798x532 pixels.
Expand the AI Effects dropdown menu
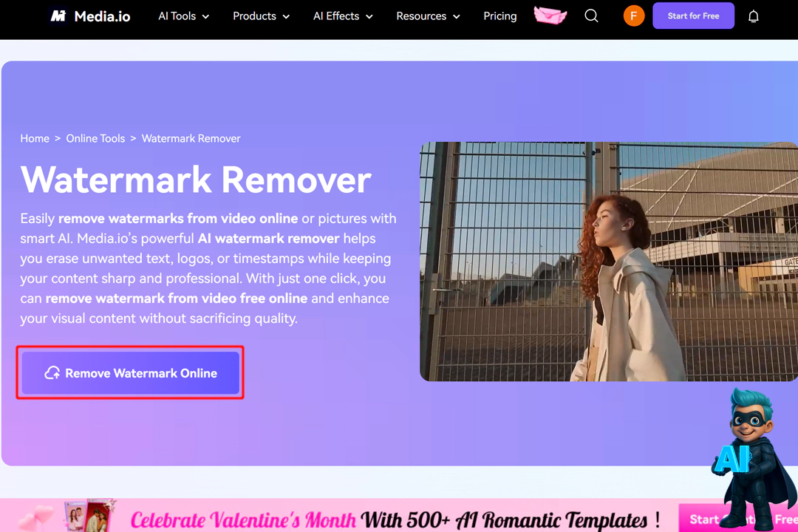343,16
